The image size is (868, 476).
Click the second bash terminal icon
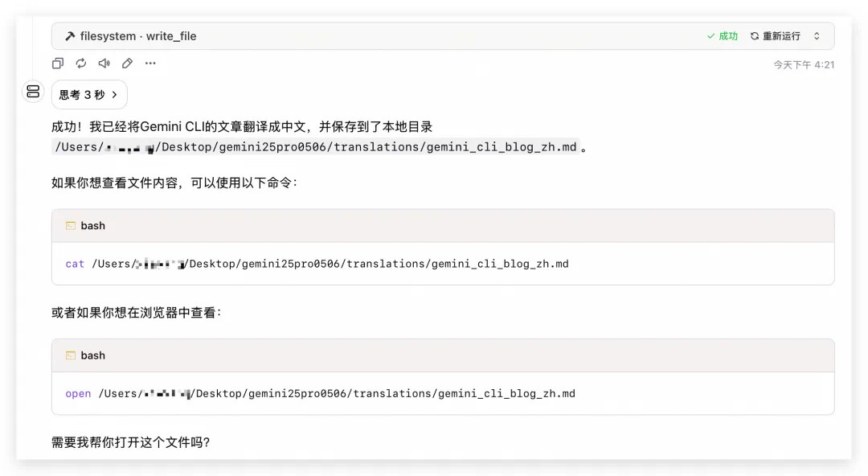(x=70, y=355)
